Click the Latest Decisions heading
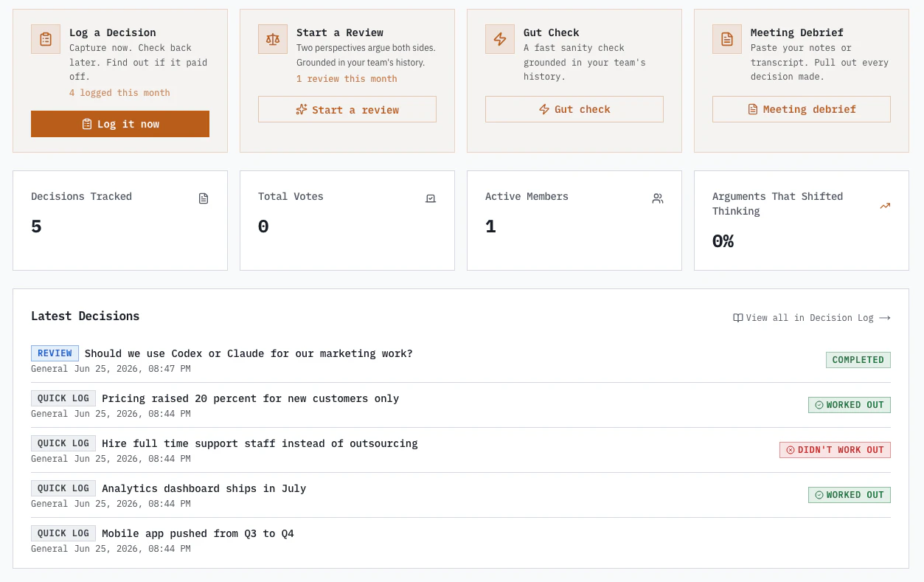924x582 pixels. click(x=85, y=316)
